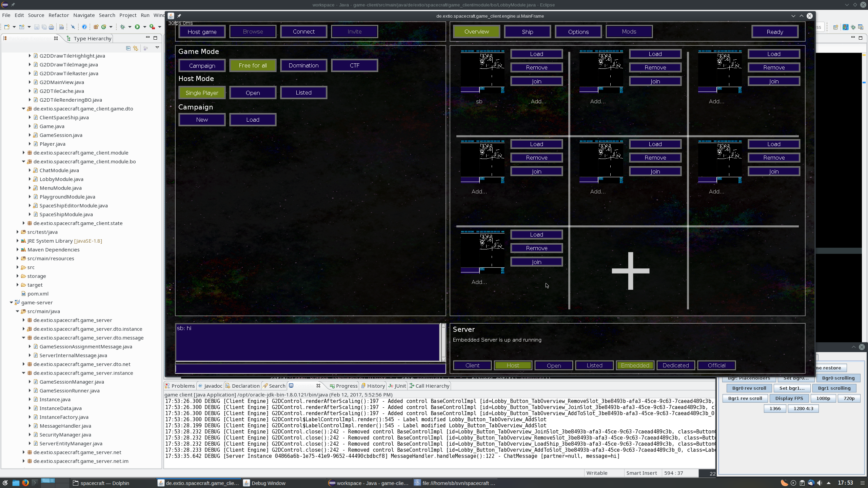The height and width of the screenshot is (488, 868).
Task: Expand LobbyModule.java in the tree
Action: point(30,179)
